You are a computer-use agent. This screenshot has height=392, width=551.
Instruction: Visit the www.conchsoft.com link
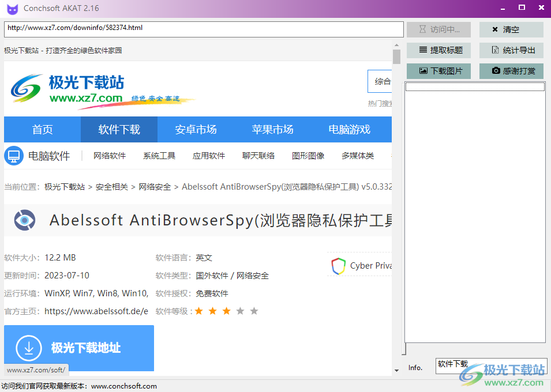click(123, 386)
